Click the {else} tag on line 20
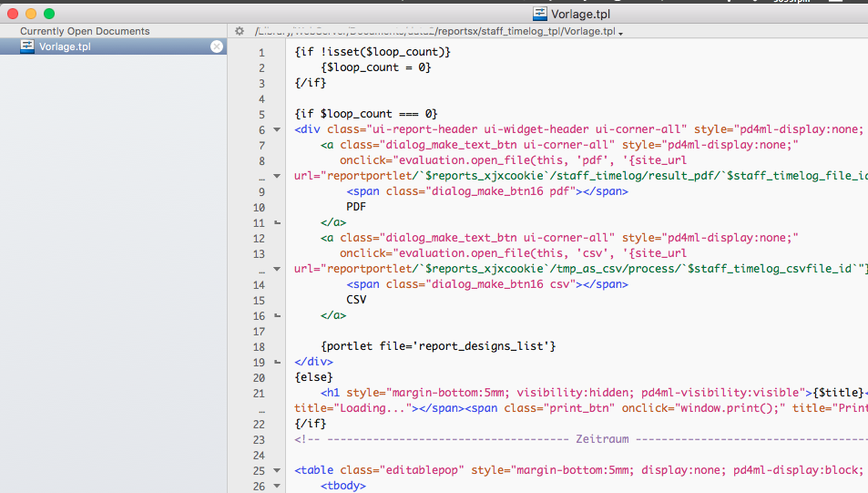The height and width of the screenshot is (493, 868). coord(314,377)
